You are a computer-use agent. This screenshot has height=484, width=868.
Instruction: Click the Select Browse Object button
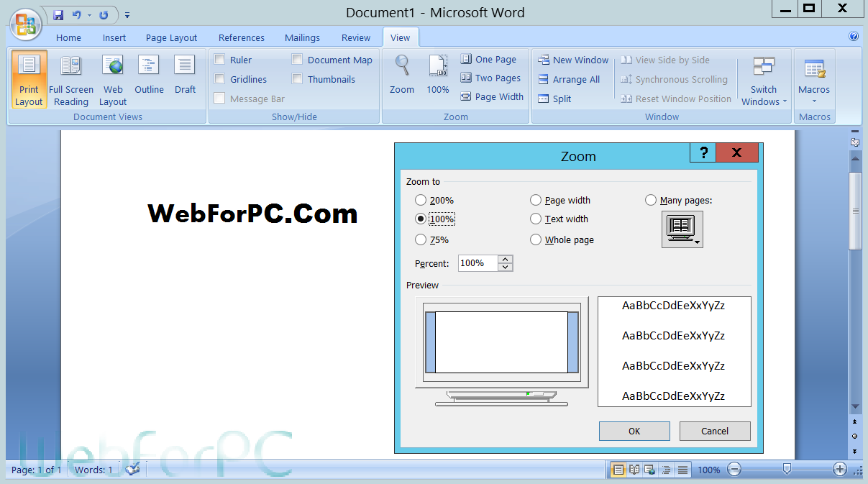coord(855,436)
